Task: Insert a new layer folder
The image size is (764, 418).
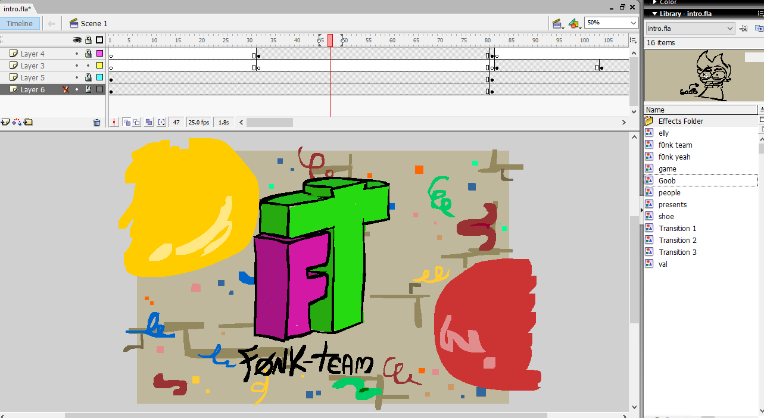Action: tap(28, 122)
